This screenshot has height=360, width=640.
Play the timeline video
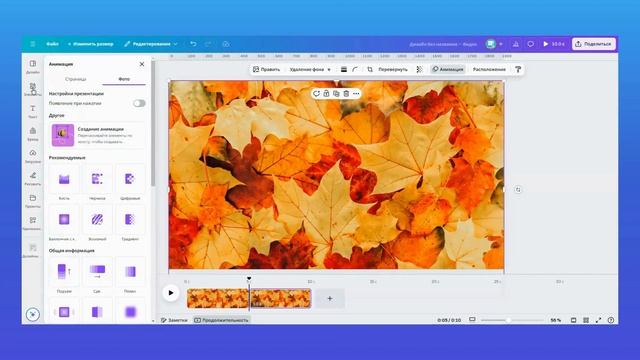(171, 293)
